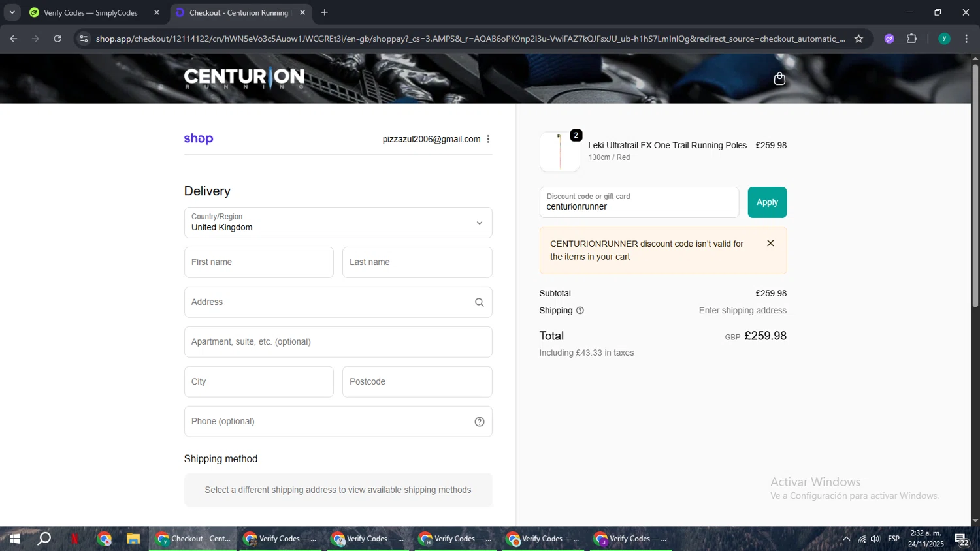This screenshot has width=980, height=551.
Task: Click the Last name field
Action: (x=417, y=262)
